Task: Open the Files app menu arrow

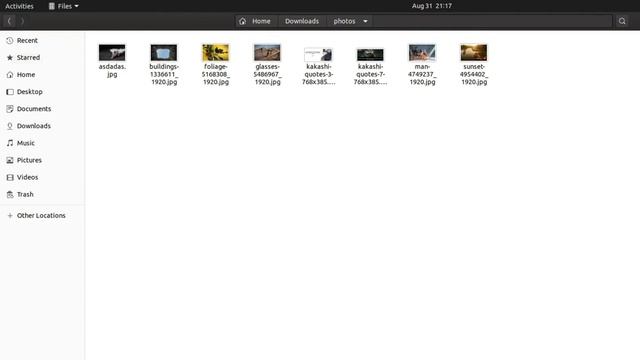Action: click(76, 6)
